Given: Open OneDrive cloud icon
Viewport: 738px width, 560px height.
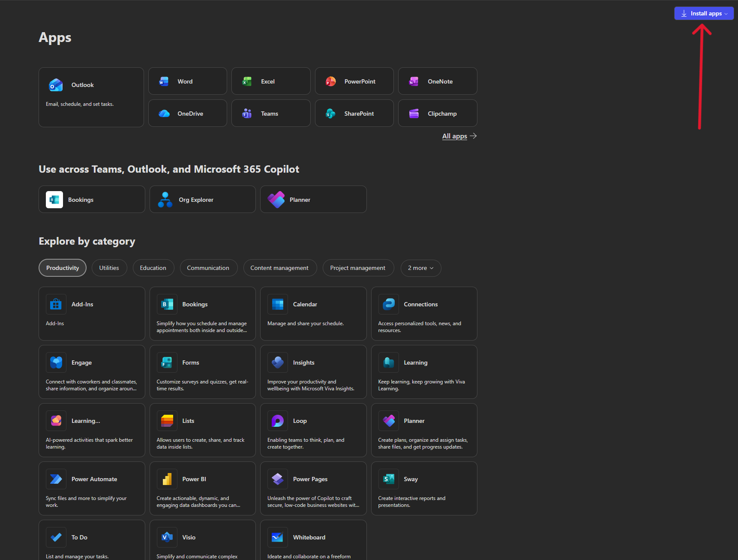Looking at the screenshot, I should (x=164, y=114).
